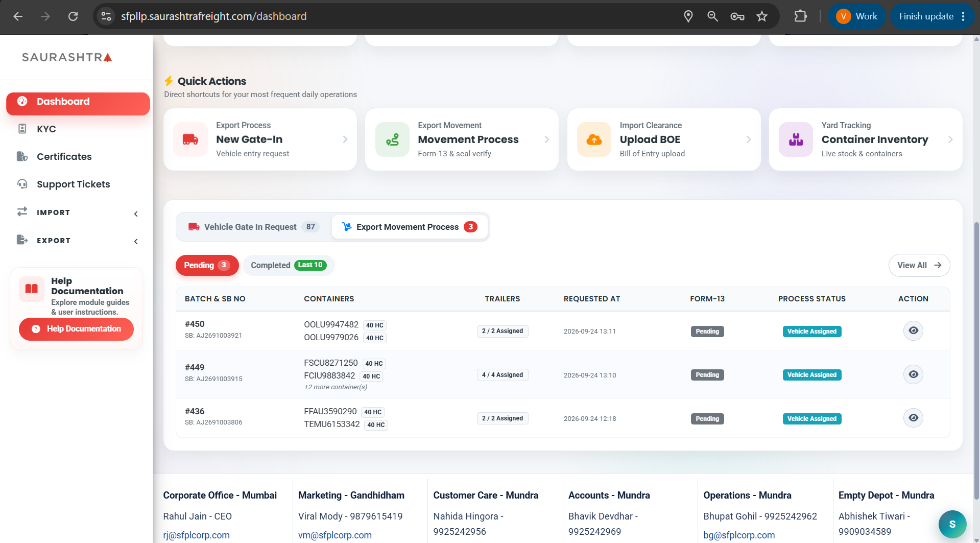Viewport: 980px width, 543px height.
Task: Expand the IMPORT sidebar menu
Action: tap(78, 213)
